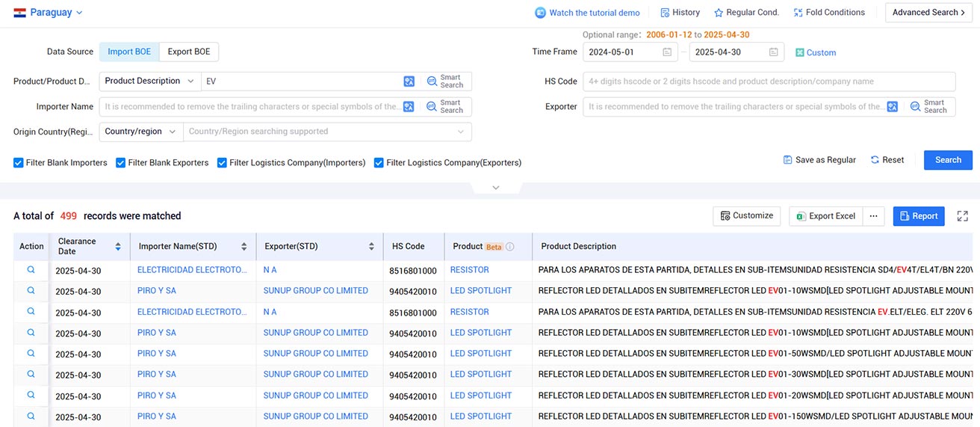Click Fold Conditions
This screenshot has width=980, height=427.
[x=829, y=13]
